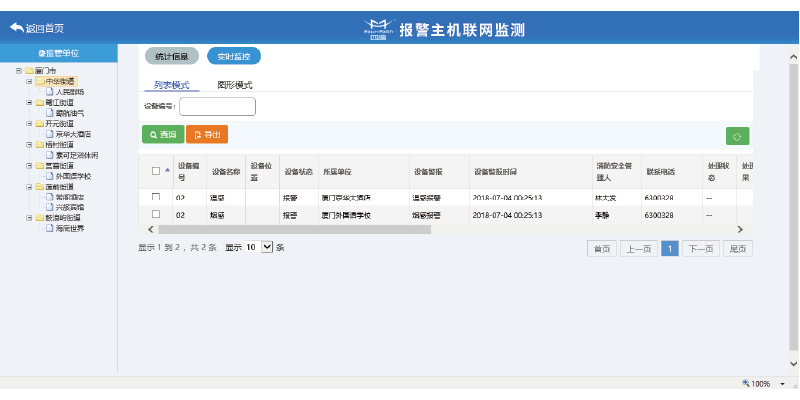Click the 下一页 pagination button
Screen dimensions: 800x400
[x=700, y=249]
